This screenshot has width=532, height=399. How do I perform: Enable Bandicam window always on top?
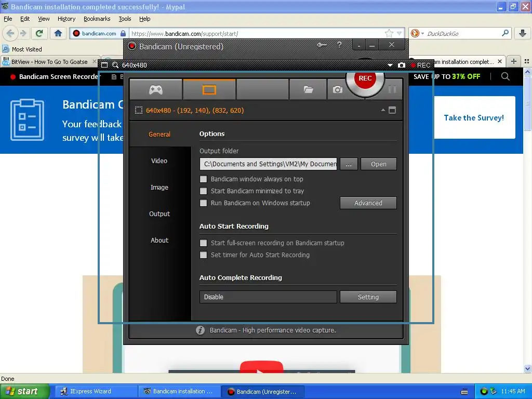pos(203,179)
